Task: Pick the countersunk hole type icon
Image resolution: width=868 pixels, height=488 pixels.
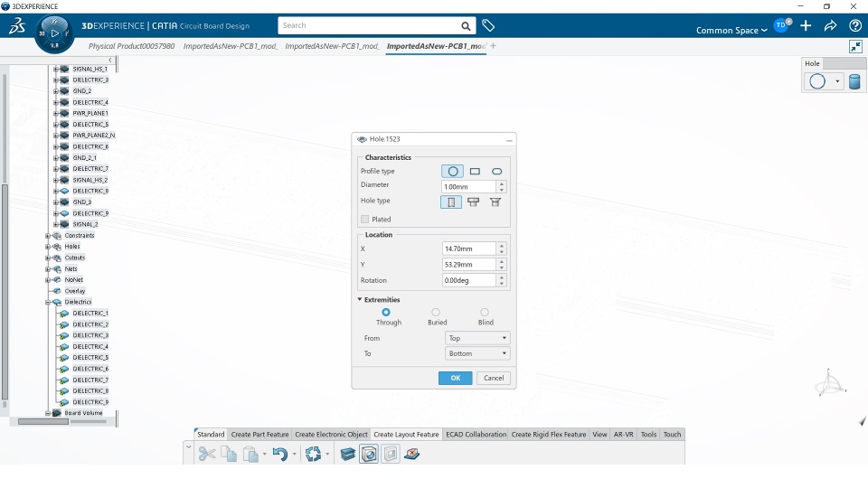Action: coord(495,202)
